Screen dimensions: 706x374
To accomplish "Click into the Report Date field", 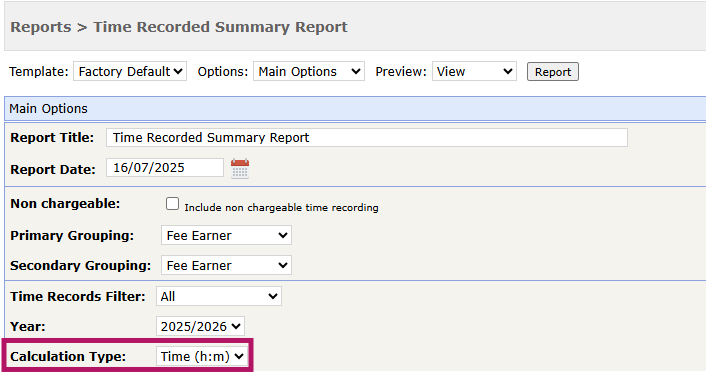I will coord(165,168).
